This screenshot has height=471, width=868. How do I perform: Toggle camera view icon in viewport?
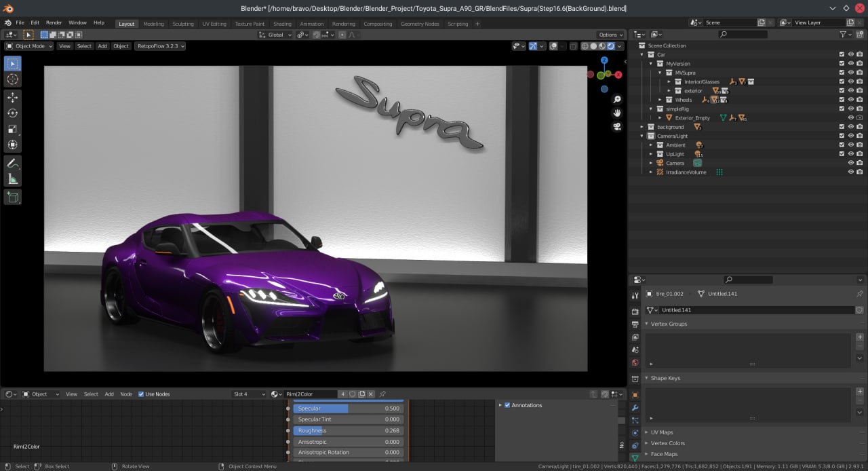click(x=617, y=126)
